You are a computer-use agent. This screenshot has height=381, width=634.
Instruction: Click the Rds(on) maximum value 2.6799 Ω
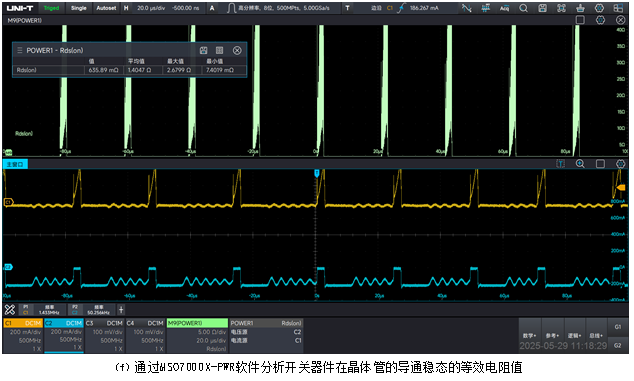179,70
